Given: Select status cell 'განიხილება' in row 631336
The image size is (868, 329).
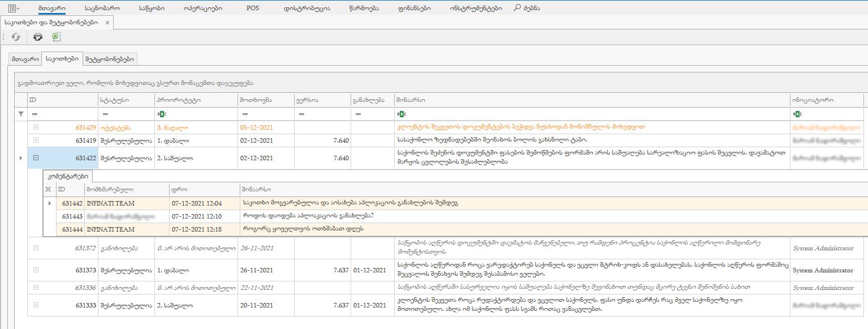Looking at the screenshot, I should pyautogui.click(x=126, y=288).
